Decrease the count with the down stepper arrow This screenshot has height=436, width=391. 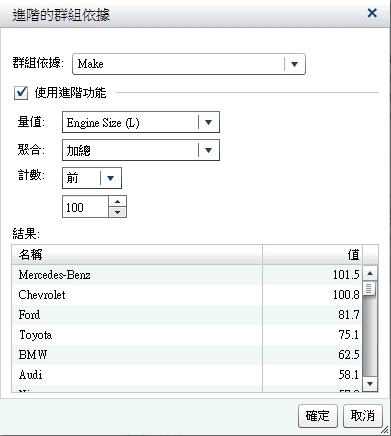click(117, 212)
